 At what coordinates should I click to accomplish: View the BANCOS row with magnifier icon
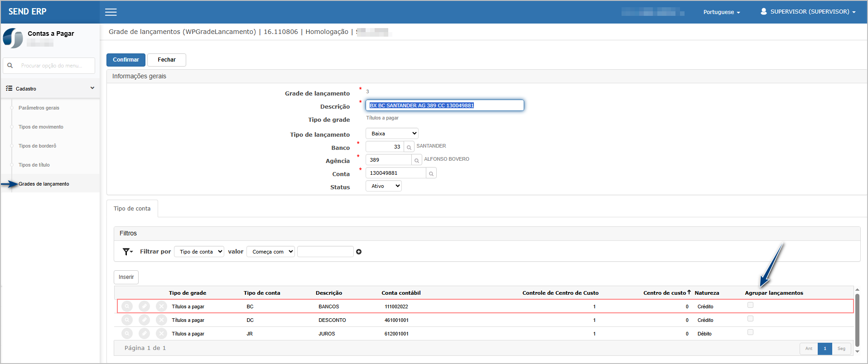pyautogui.click(x=127, y=307)
